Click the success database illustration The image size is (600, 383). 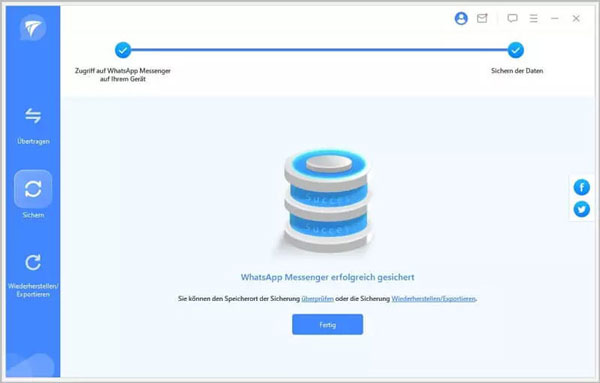pos(327,201)
